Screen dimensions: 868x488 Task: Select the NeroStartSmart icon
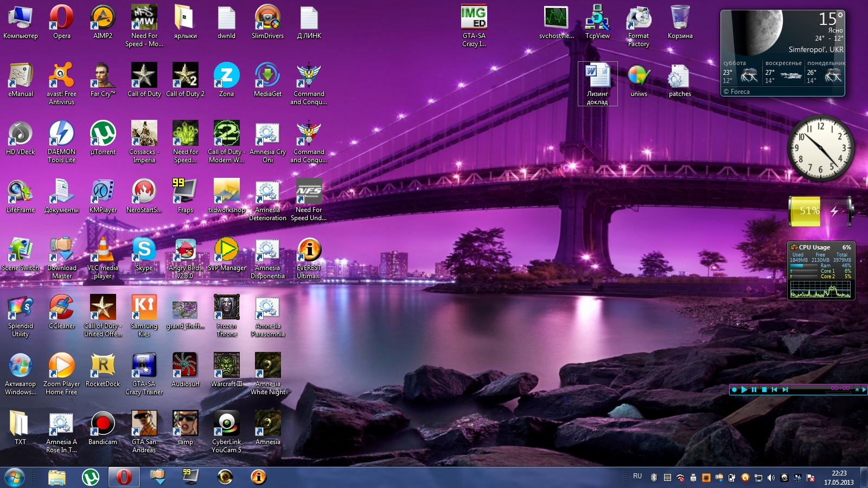click(144, 196)
